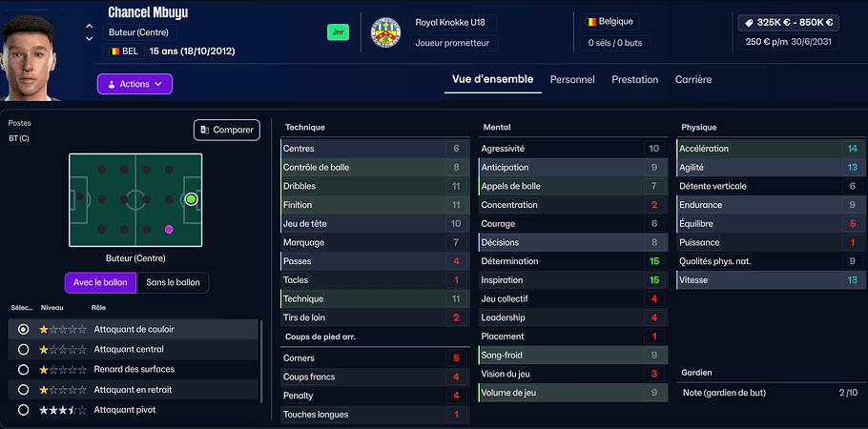Click the price tag icon in value box

click(750, 23)
